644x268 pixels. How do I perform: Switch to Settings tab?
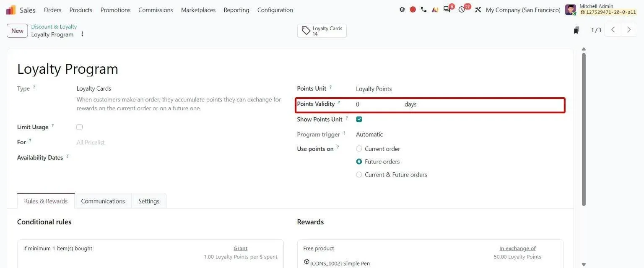[149, 201]
